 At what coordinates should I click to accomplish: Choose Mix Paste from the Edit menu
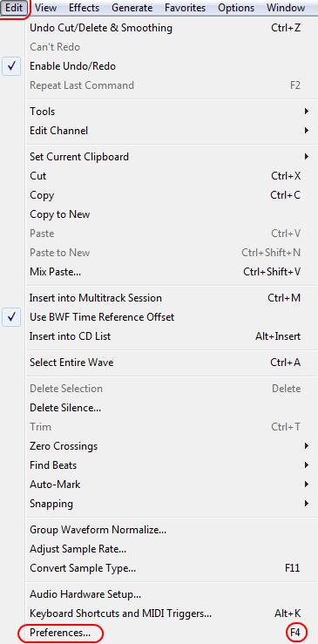165,272
